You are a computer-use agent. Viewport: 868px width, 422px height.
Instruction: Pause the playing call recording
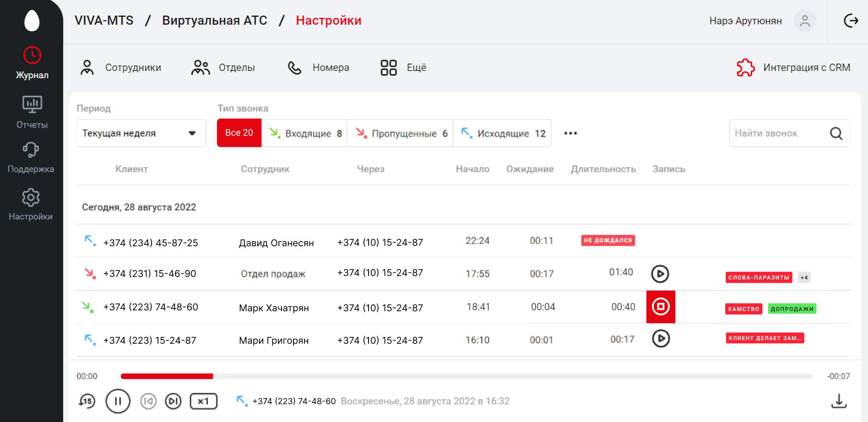click(118, 401)
